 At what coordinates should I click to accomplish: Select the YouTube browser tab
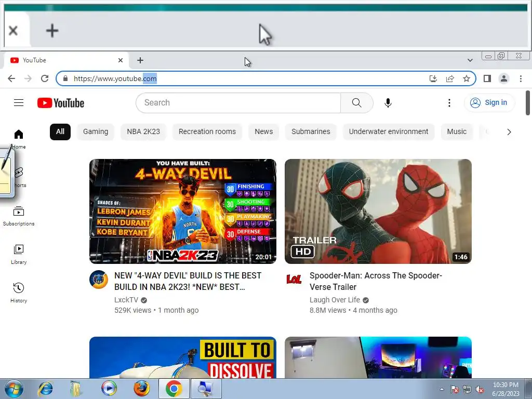[66, 60]
